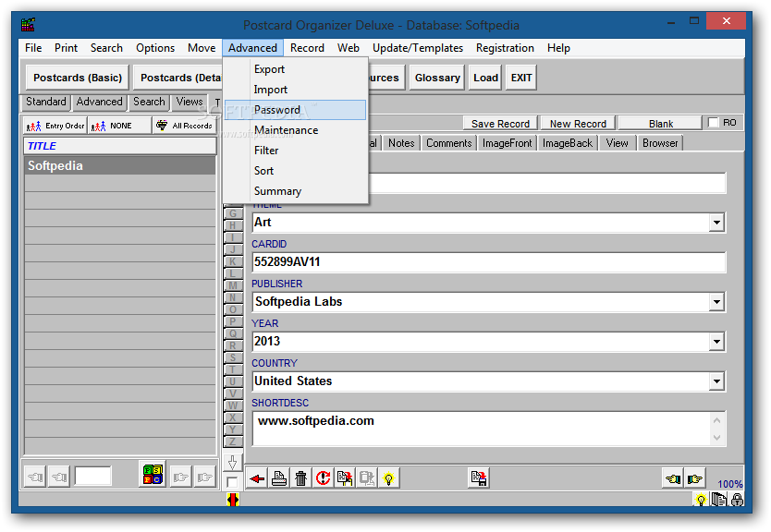Click the record number box in navigation bar
This screenshot has height=532, width=771.
click(x=93, y=476)
